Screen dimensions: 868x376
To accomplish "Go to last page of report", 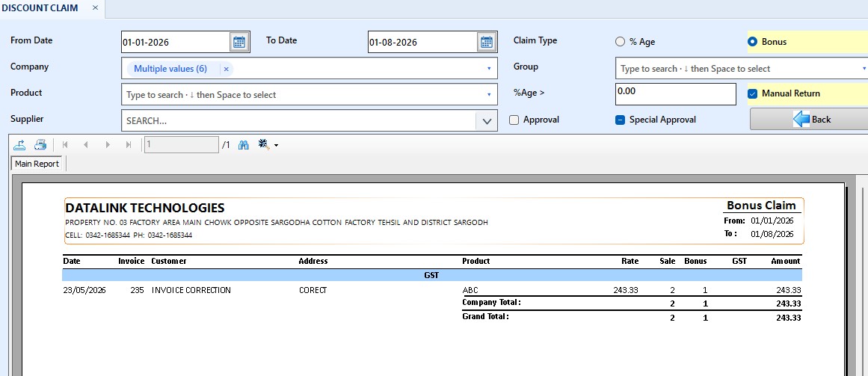I will point(129,145).
